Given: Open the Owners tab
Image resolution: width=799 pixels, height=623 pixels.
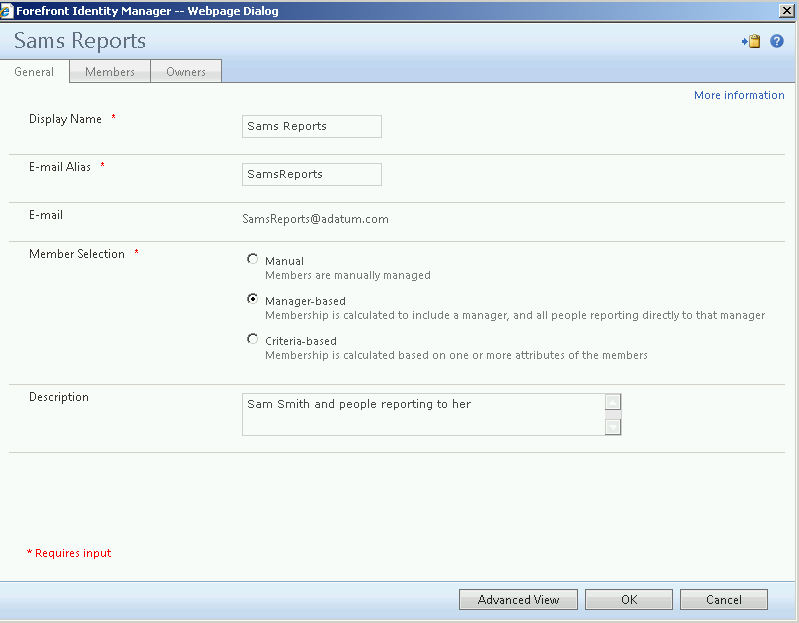Looking at the screenshot, I should (x=186, y=72).
